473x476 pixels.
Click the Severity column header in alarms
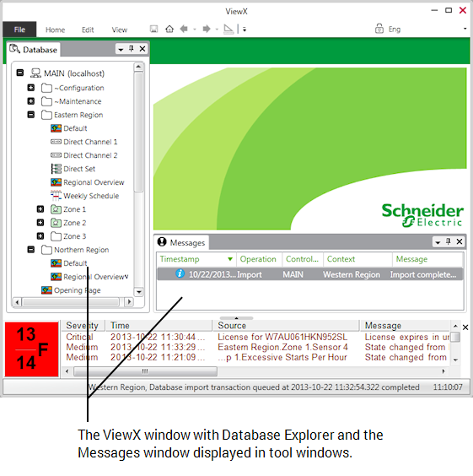tap(83, 326)
